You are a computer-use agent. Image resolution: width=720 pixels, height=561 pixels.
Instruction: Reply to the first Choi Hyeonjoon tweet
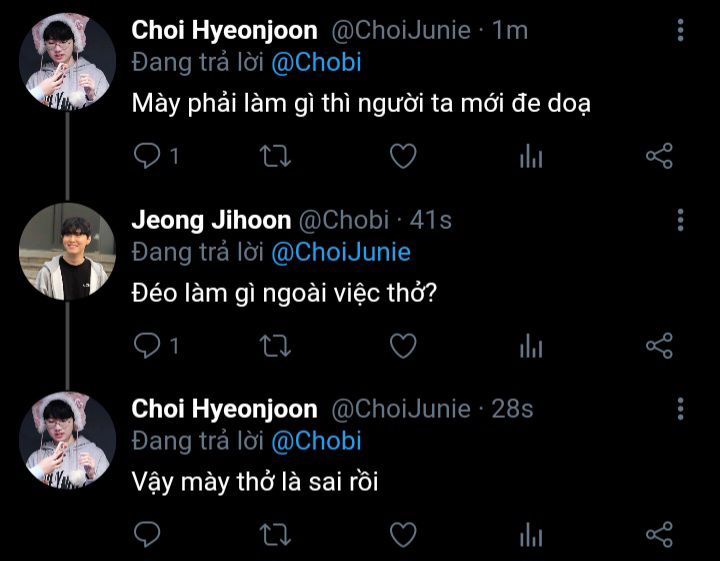pyautogui.click(x=147, y=156)
